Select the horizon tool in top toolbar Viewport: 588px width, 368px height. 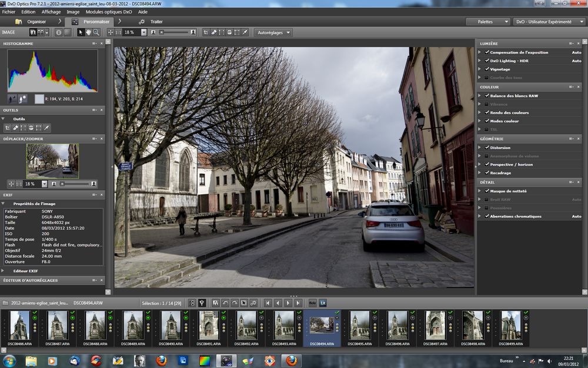tap(229, 32)
